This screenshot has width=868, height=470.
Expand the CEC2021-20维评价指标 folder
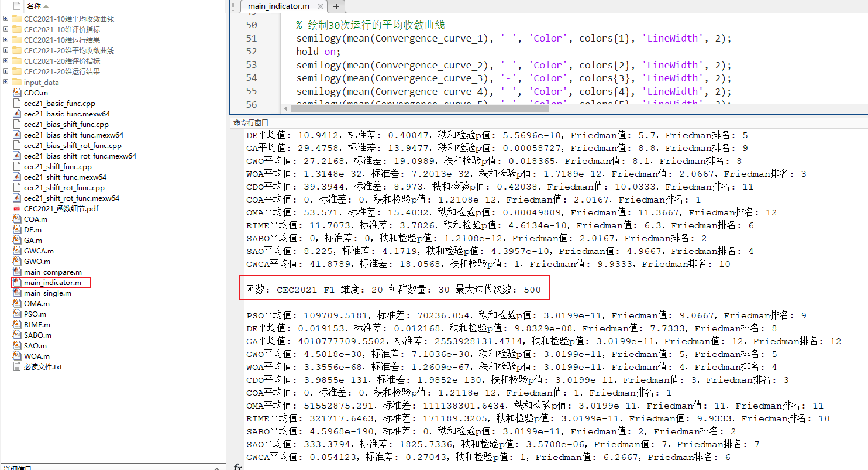pyautogui.click(x=5, y=60)
